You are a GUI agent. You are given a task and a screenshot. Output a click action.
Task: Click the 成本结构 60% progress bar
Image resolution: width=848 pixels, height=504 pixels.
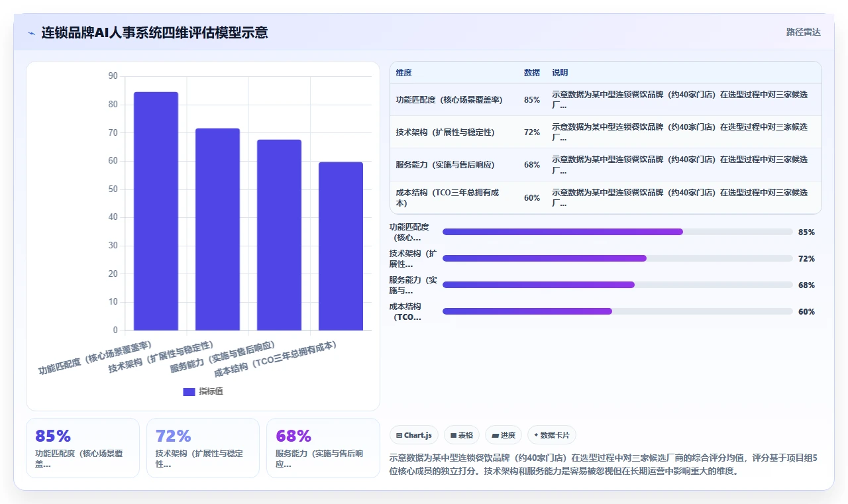click(617, 311)
